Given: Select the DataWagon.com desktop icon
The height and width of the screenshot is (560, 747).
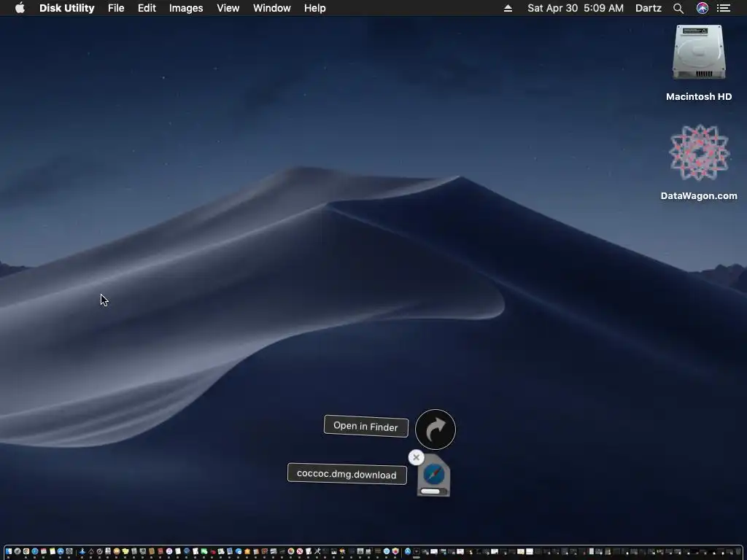Looking at the screenshot, I should (699, 152).
